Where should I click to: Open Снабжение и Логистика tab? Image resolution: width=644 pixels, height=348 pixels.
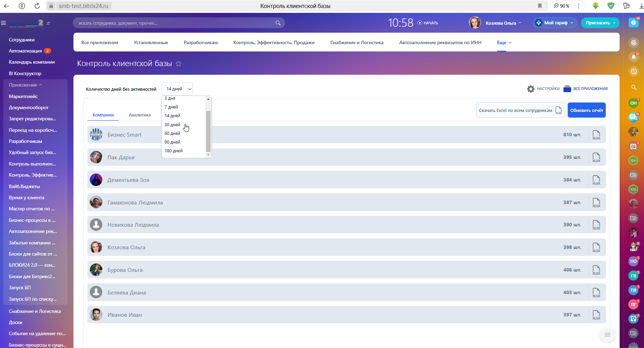(x=357, y=42)
